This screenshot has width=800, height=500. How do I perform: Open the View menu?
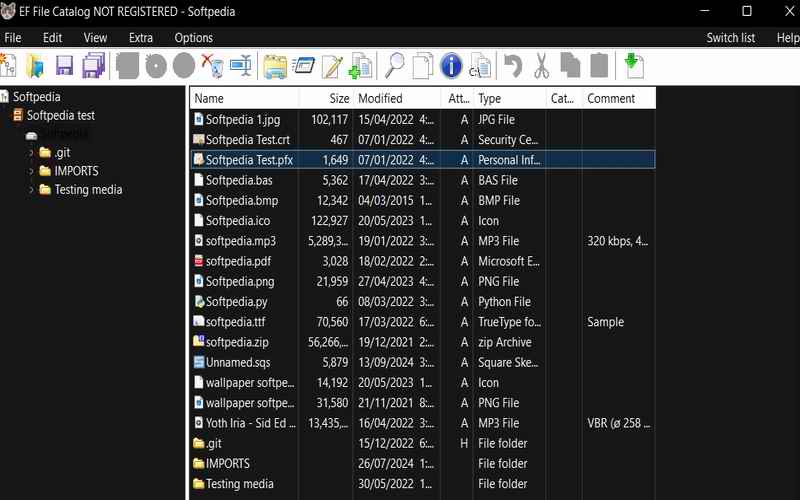coord(95,38)
